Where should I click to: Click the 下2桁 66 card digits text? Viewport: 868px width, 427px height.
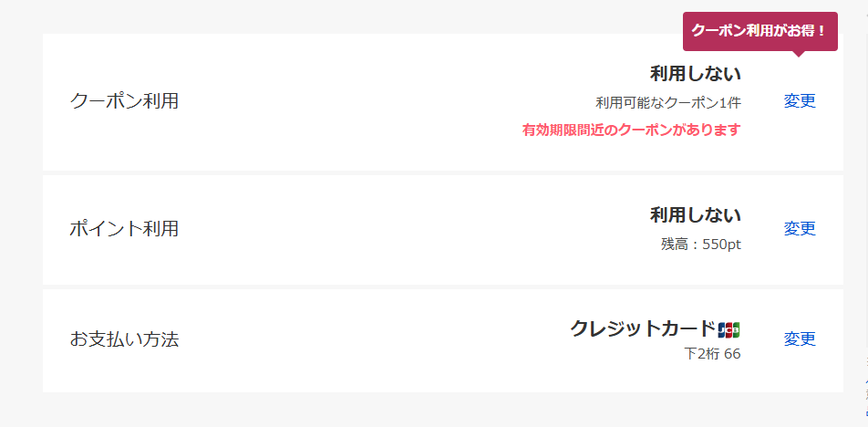click(712, 354)
